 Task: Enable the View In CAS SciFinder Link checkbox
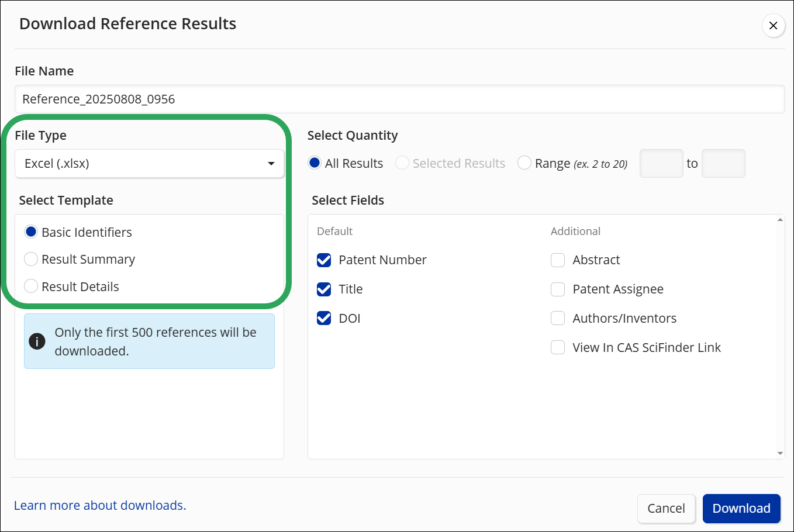(558, 348)
